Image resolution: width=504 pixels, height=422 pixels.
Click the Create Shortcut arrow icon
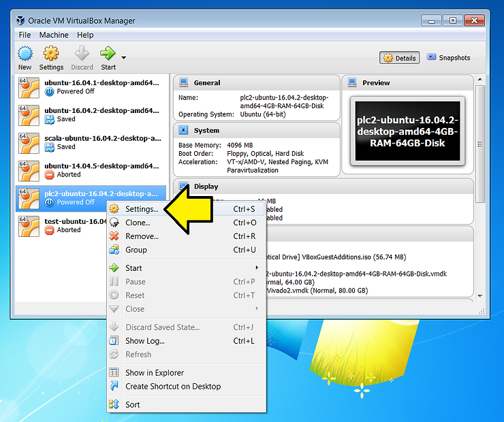tap(114, 386)
